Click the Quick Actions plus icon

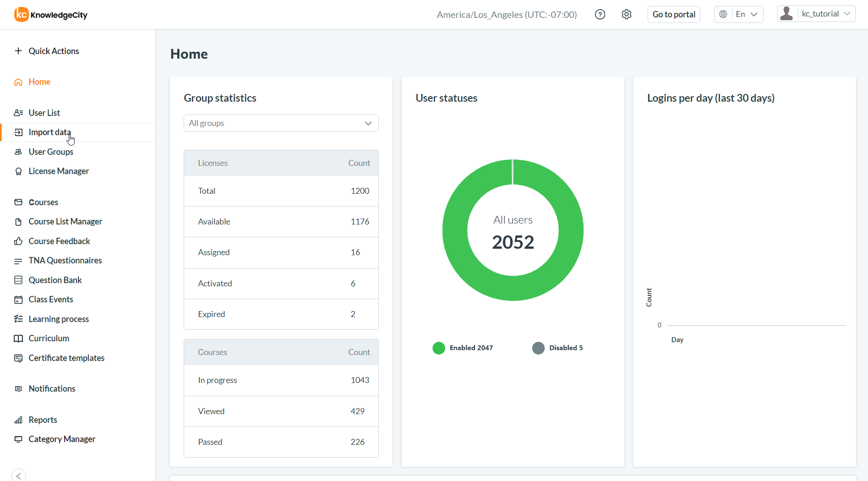tap(18, 51)
